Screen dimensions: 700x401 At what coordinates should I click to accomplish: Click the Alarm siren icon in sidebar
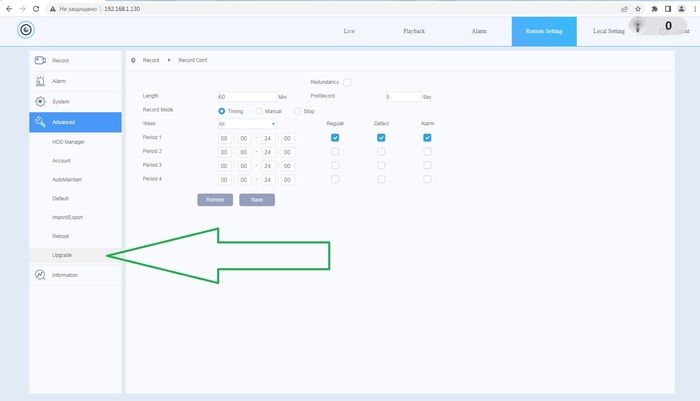click(40, 81)
